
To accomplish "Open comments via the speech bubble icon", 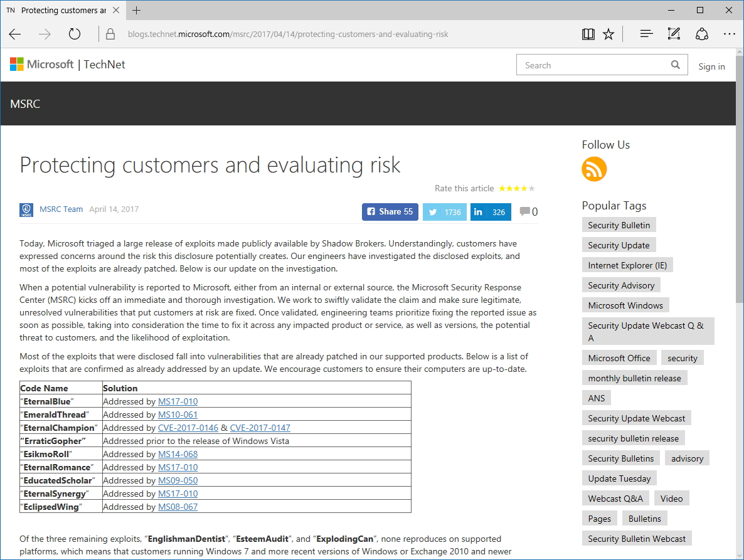I will 524,211.
